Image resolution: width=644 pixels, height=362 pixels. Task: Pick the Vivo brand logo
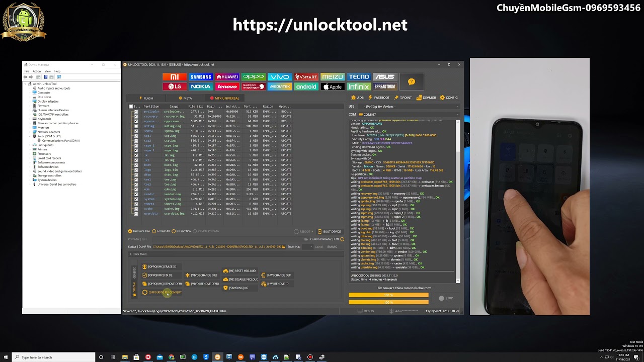point(279,77)
